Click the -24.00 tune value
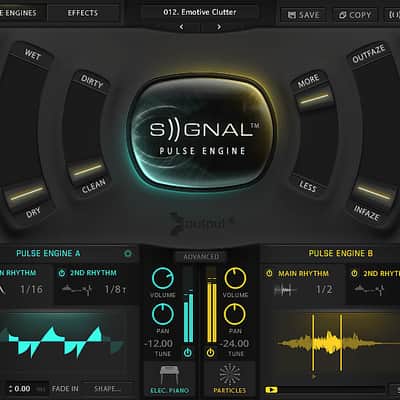The height and width of the screenshot is (400, 400). point(235,343)
